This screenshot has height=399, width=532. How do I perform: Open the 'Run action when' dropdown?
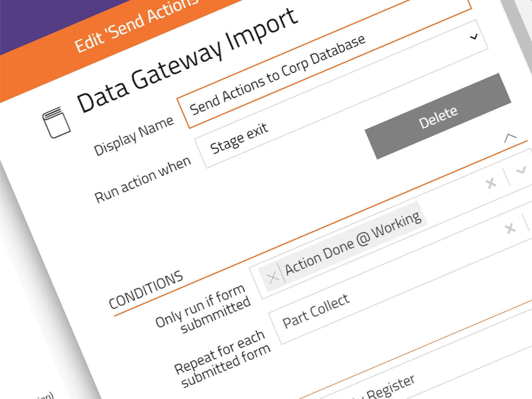pyautogui.click(x=474, y=37)
